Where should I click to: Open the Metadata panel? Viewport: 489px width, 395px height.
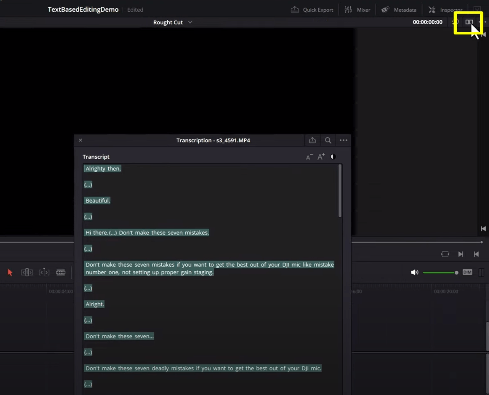(x=399, y=10)
